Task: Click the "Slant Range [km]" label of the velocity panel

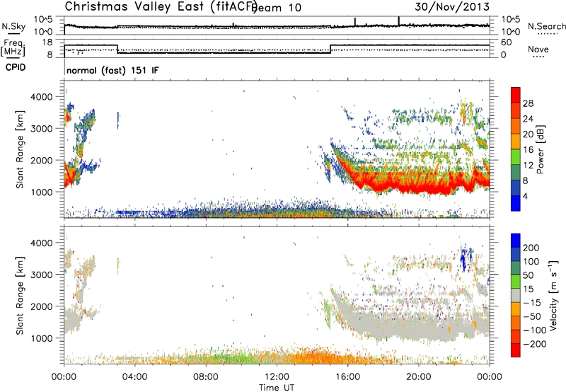Action: coord(20,296)
